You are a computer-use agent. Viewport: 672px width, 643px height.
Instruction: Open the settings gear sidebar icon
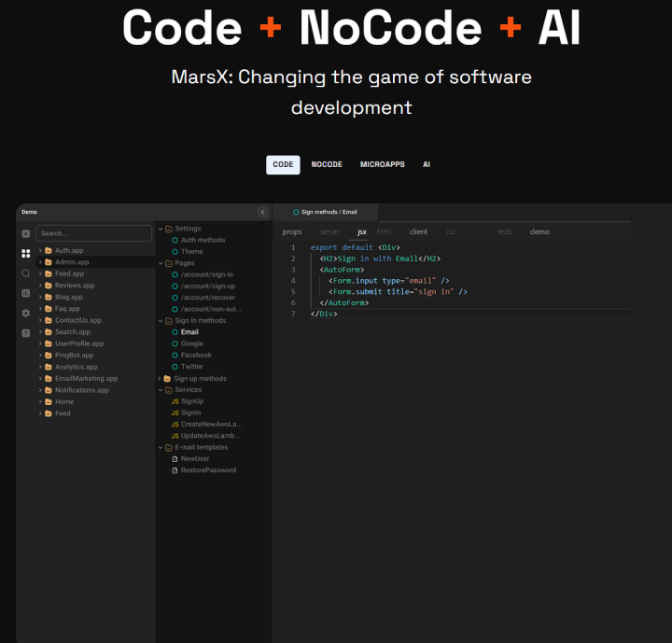pos(25,313)
